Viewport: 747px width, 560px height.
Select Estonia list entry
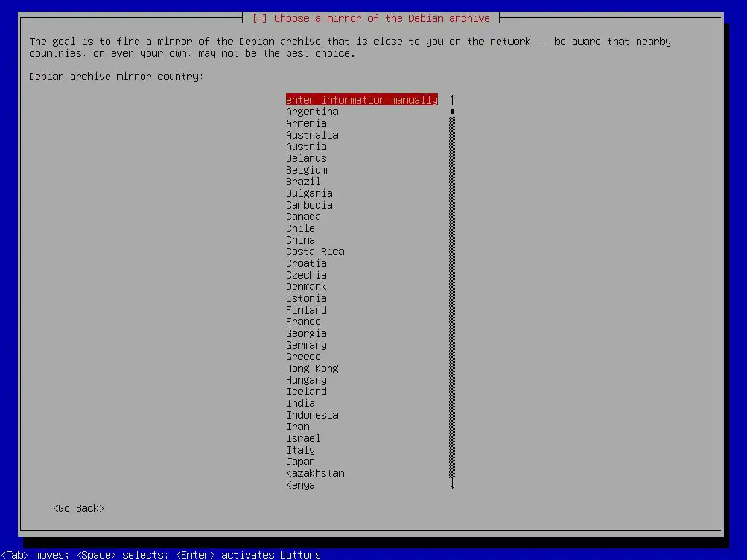pos(306,298)
